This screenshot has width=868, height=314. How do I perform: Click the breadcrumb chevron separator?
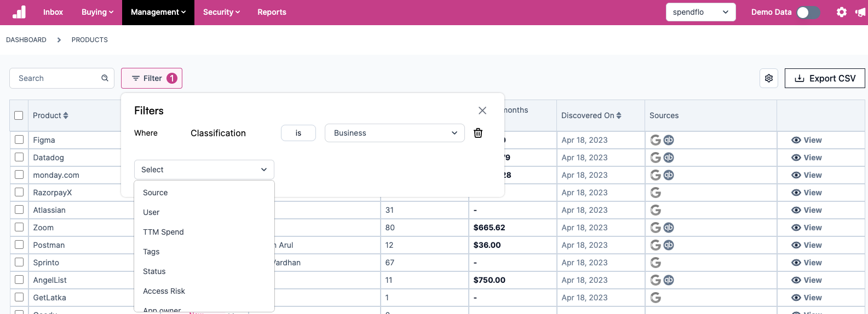[59, 40]
